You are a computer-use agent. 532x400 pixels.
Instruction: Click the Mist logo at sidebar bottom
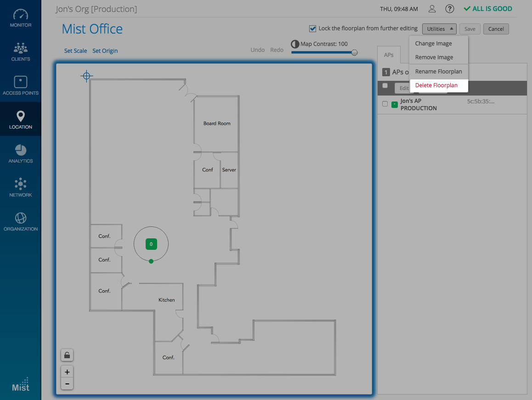(x=21, y=384)
